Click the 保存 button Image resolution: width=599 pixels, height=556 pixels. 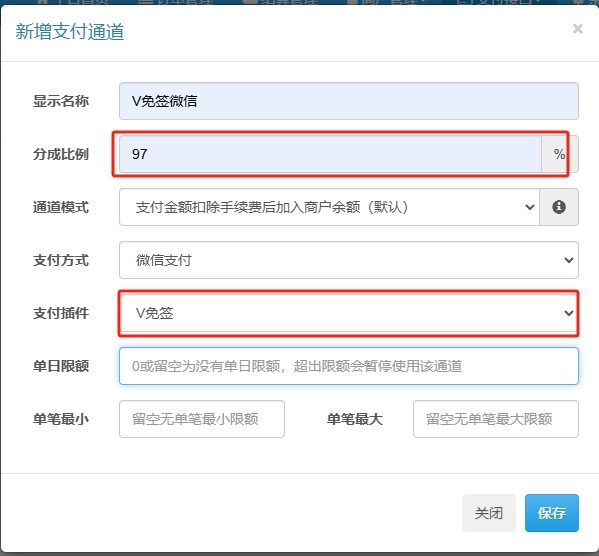[x=552, y=513]
